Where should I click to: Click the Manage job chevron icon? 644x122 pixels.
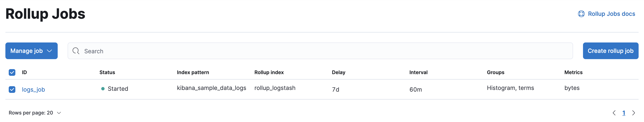pos(49,51)
